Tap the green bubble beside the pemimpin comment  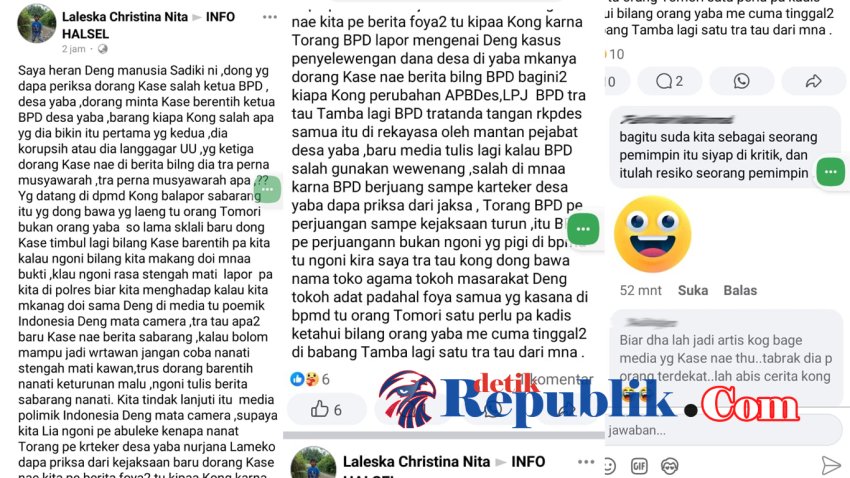coord(830,172)
